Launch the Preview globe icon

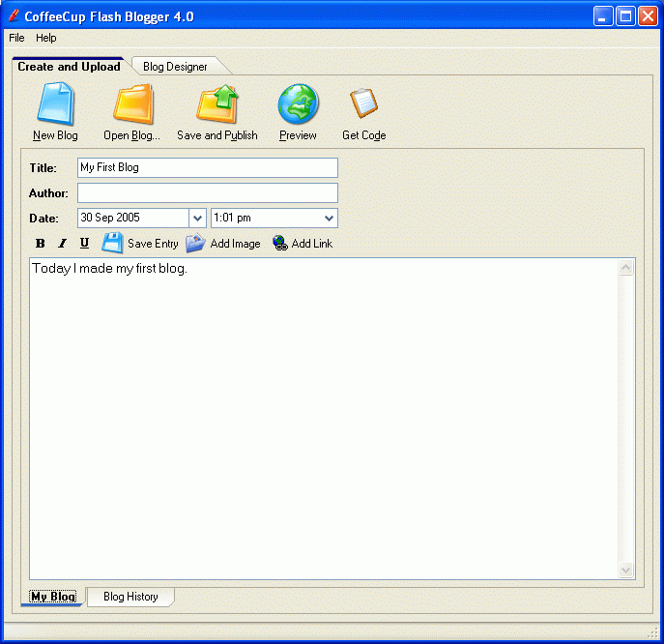click(x=298, y=104)
